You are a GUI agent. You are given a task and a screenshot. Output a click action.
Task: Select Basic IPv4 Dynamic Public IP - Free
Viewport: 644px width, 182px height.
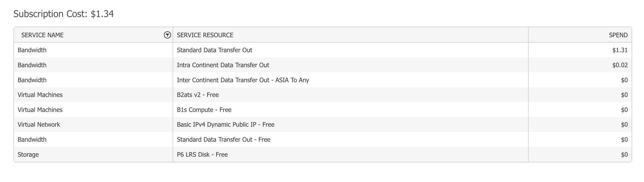point(225,125)
